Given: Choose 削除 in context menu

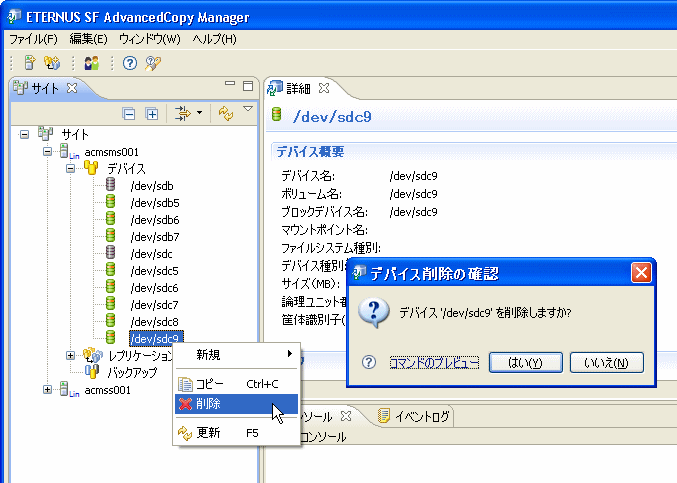Looking at the screenshot, I should coord(236,404).
